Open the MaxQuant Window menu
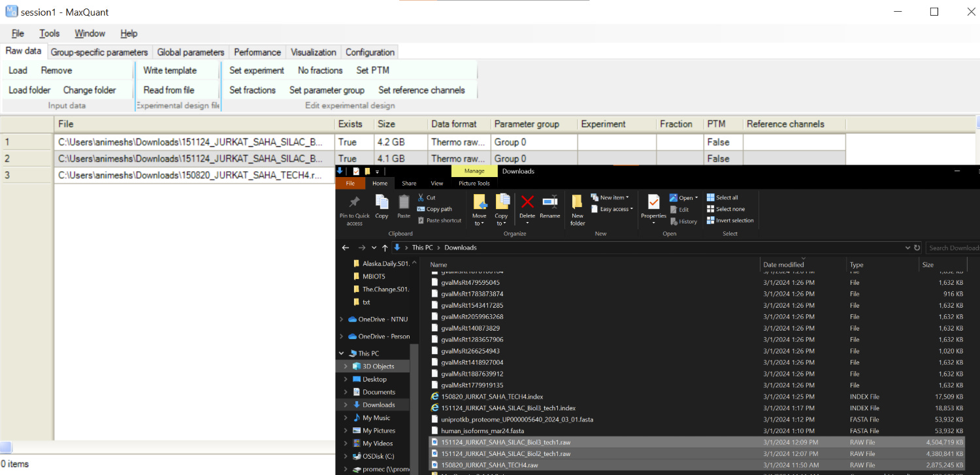 tap(90, 33)
